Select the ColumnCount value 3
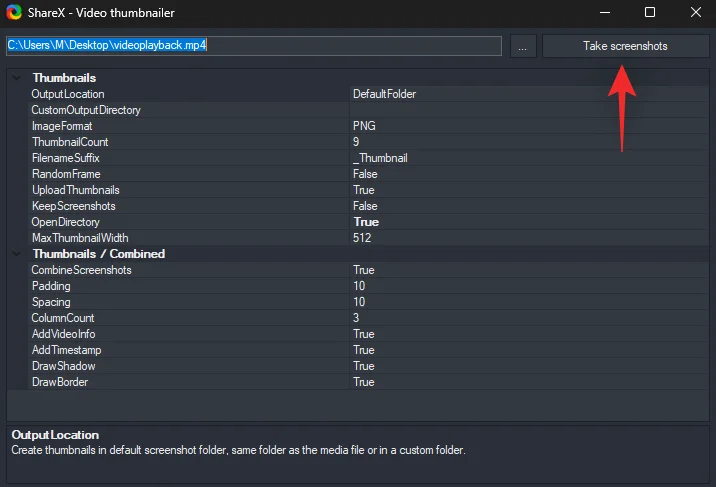The width and height of the screenshot is (716, 487). (x=528, y=318)
